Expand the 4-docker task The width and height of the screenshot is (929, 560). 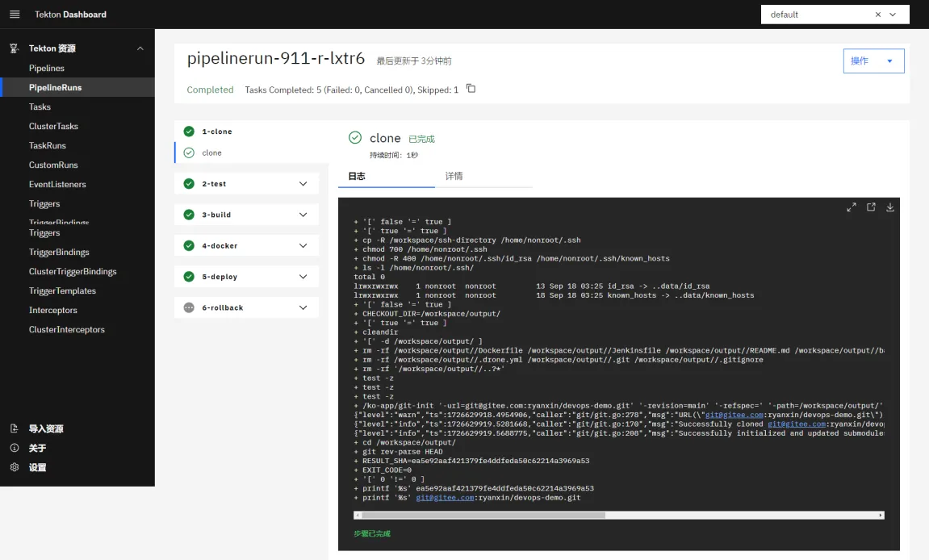point(303,245)
